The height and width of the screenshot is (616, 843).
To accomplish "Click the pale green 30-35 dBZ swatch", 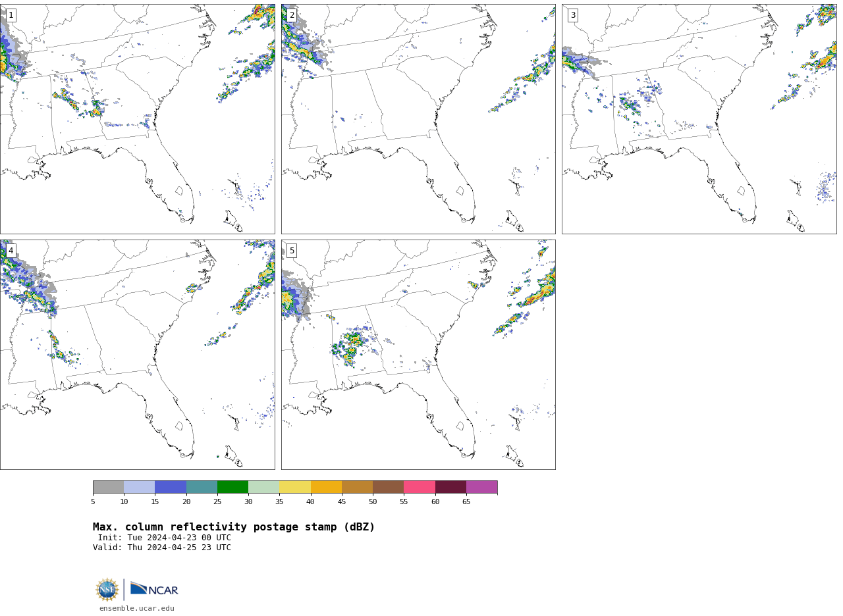I will (x=264, y=487).
